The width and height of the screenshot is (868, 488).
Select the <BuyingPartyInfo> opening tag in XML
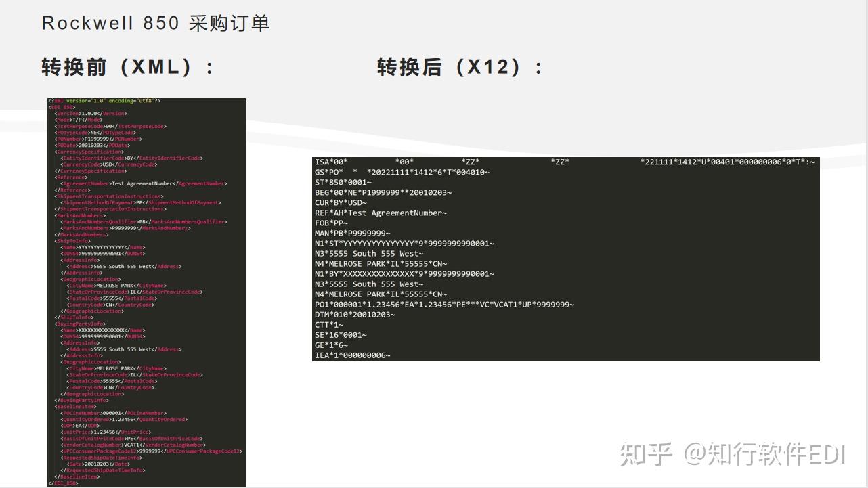click(80, 324)
